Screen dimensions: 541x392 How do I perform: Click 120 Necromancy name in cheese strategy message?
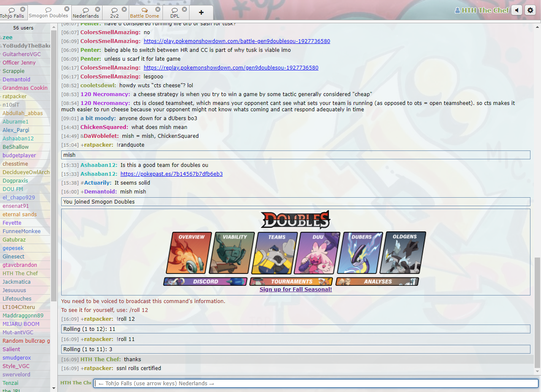pyautogui.click(x=105, y=94)
